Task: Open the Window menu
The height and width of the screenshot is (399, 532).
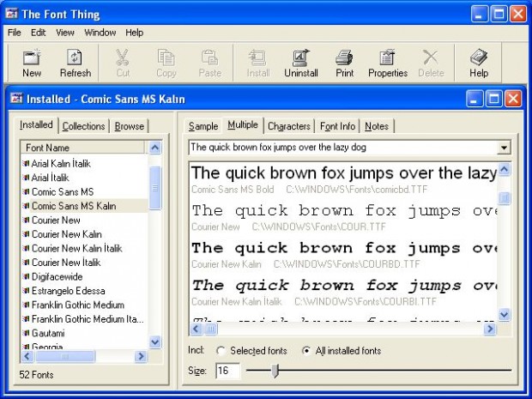Action: (x=100, y=33)
